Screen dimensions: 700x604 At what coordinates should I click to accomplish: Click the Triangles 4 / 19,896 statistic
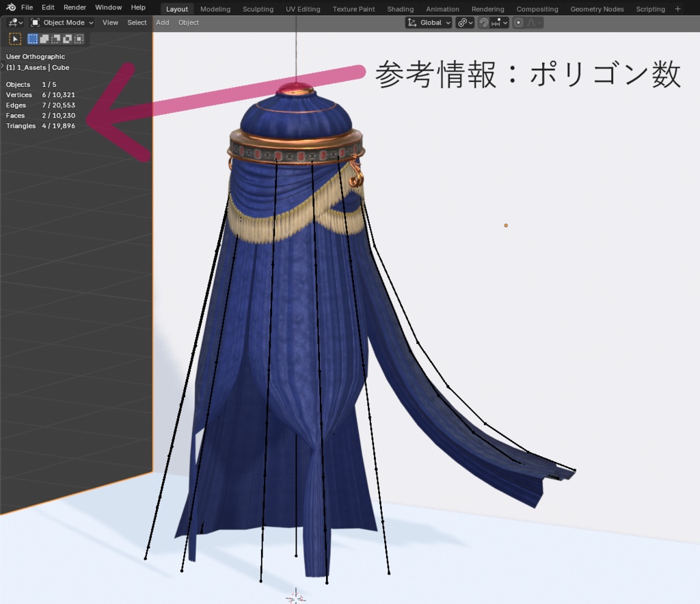(40, 126)
